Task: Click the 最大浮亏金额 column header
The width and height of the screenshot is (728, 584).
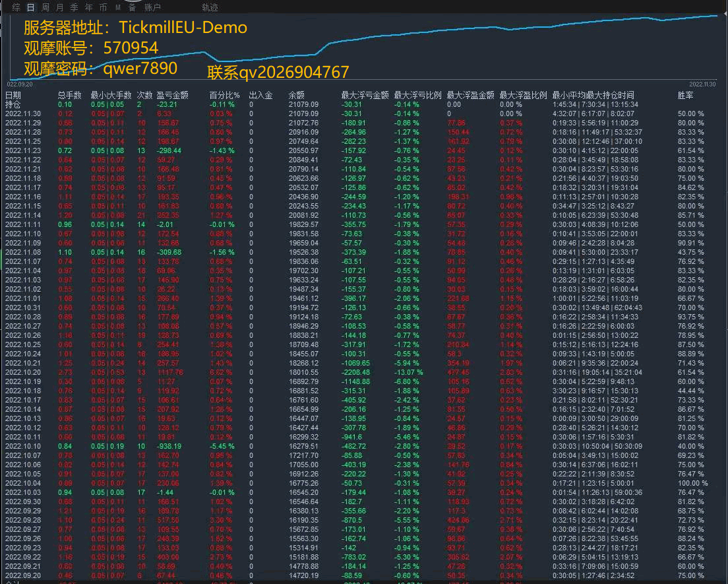Action: [x=365, y=95]
